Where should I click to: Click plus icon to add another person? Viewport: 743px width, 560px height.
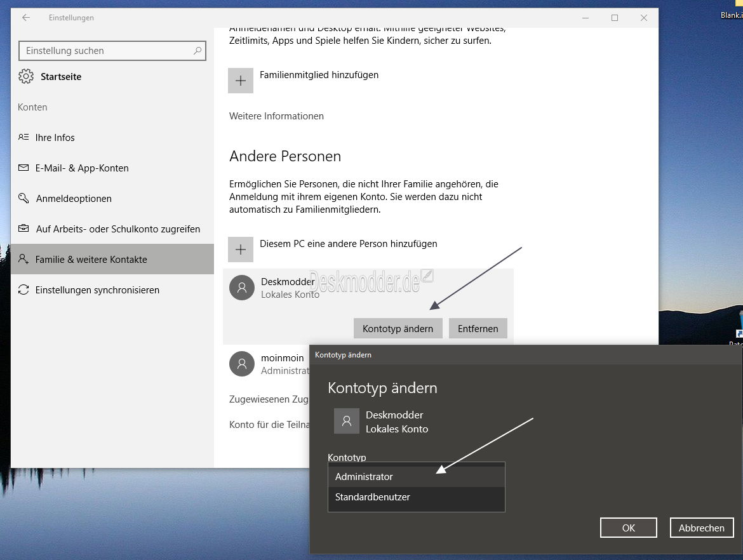[241, 249]
